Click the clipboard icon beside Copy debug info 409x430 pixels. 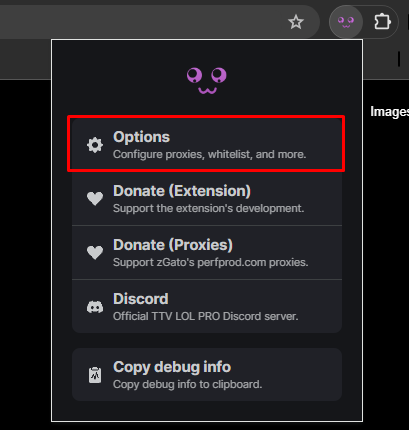coord(95,375)
